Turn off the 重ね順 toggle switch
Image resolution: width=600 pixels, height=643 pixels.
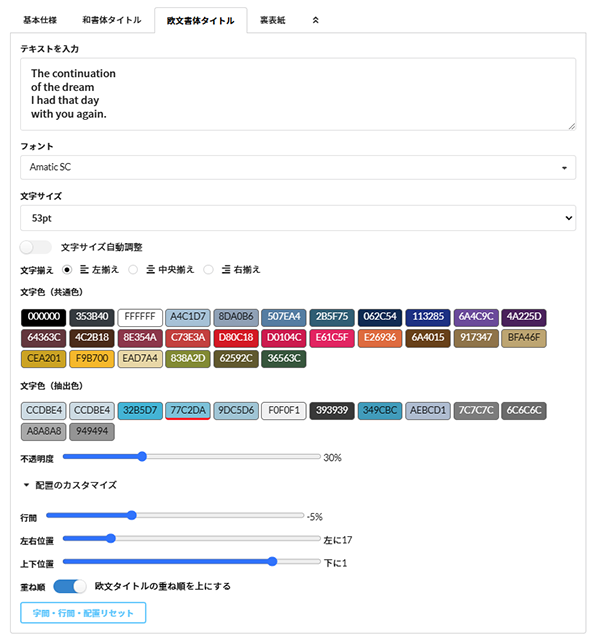[70, 586]
